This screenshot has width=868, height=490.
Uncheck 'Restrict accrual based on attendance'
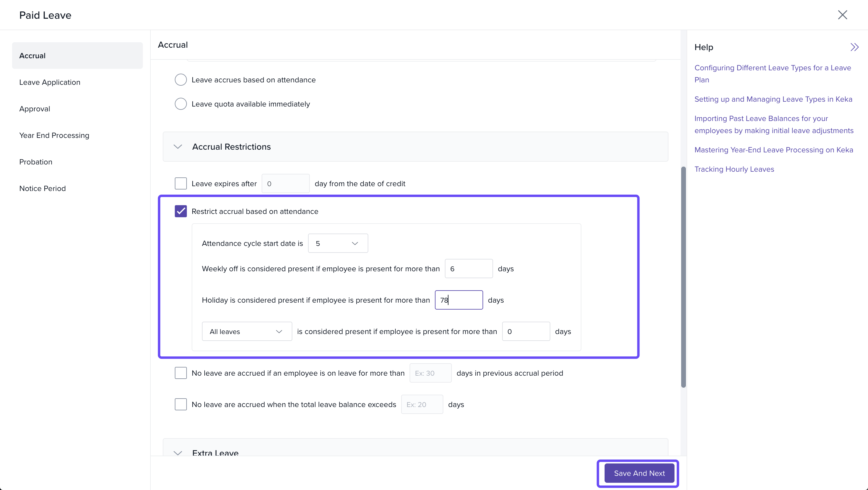[x=181, y=212]
